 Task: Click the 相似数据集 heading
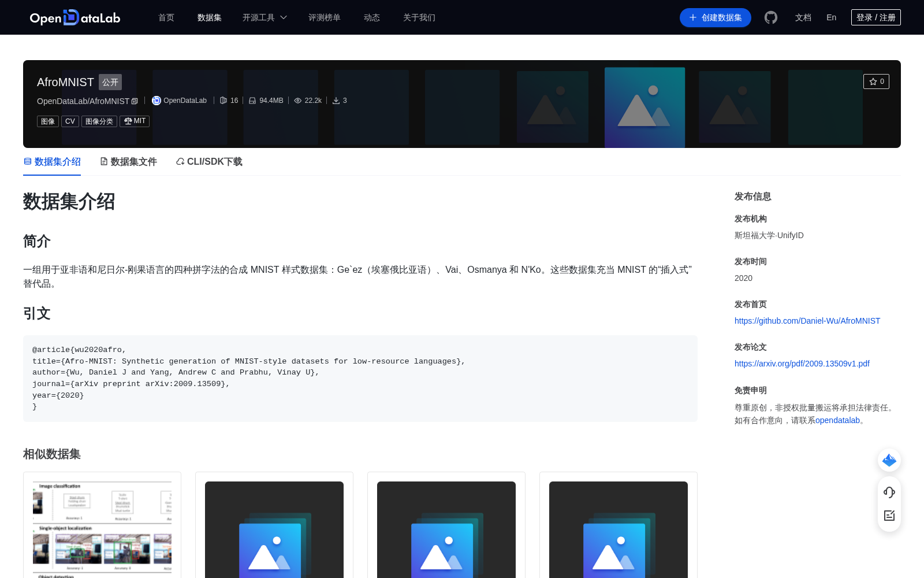coord(52,454)
